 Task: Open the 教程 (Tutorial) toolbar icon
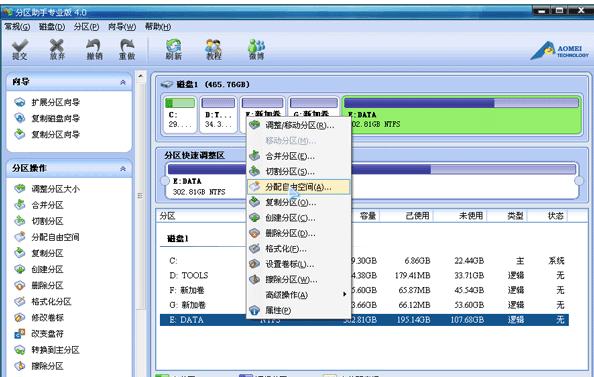point(214,50)
